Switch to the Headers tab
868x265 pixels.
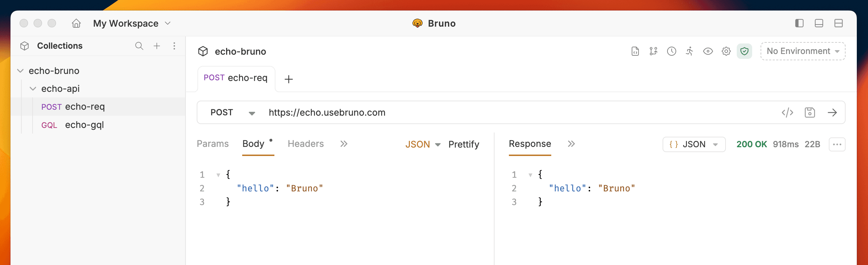pos(306,144)
